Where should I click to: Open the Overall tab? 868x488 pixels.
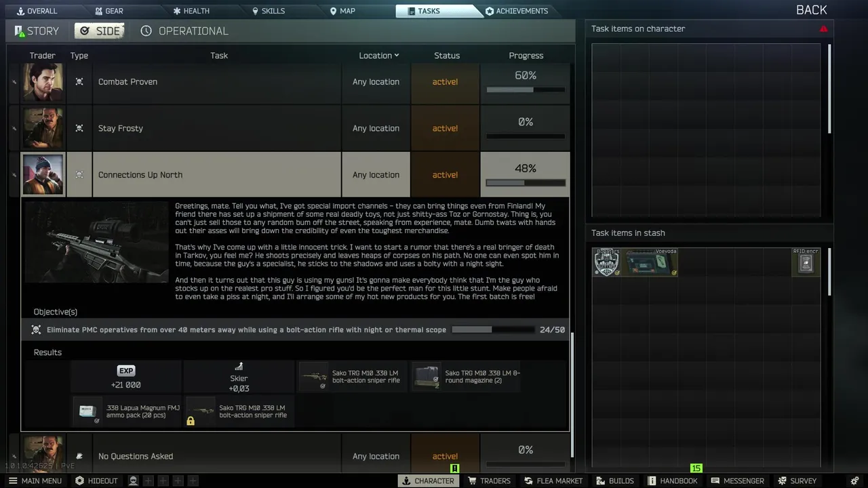pyautogui.click(x=36, y=11)
